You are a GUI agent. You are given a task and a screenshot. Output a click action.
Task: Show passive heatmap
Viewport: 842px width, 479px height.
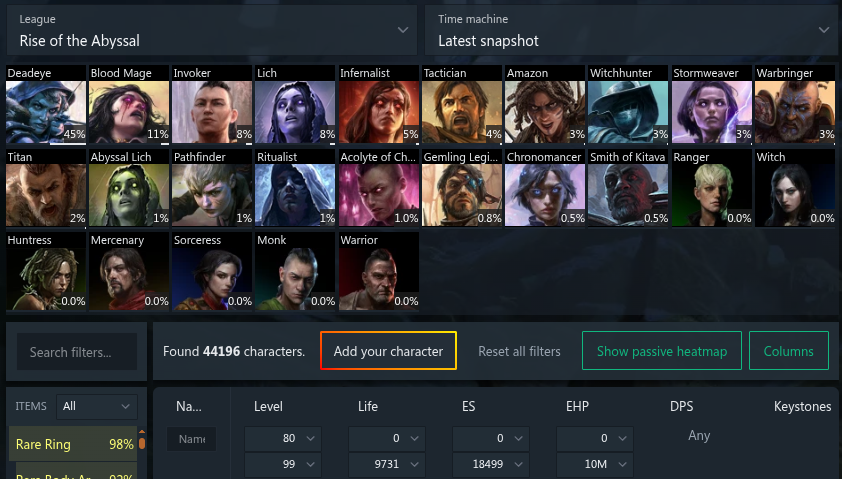[662, 351]
